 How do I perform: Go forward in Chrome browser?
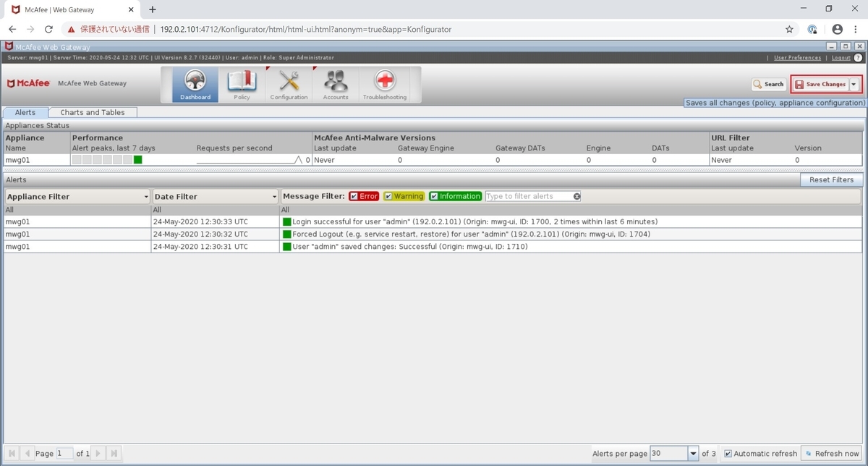point(30,30)
